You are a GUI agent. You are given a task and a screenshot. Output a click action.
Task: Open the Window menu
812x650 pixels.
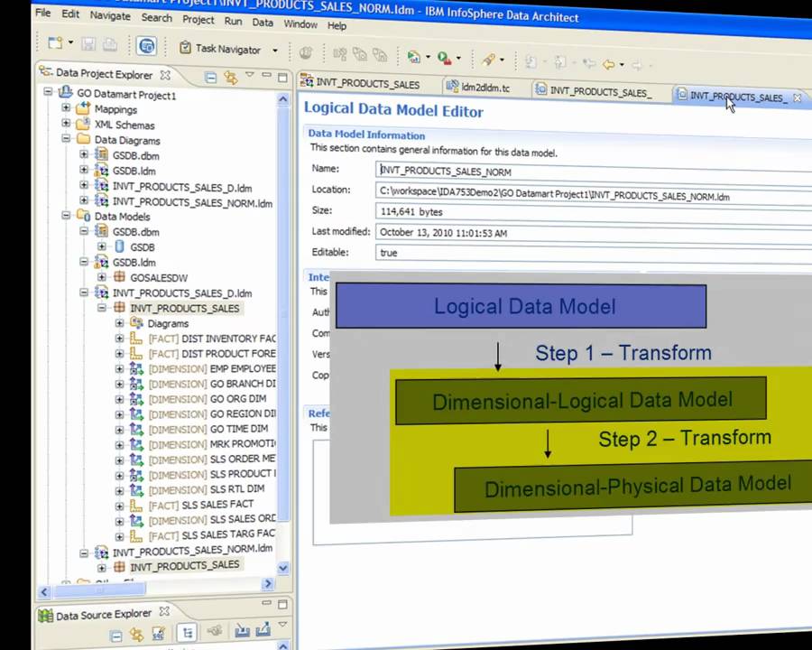click(300, 24)
